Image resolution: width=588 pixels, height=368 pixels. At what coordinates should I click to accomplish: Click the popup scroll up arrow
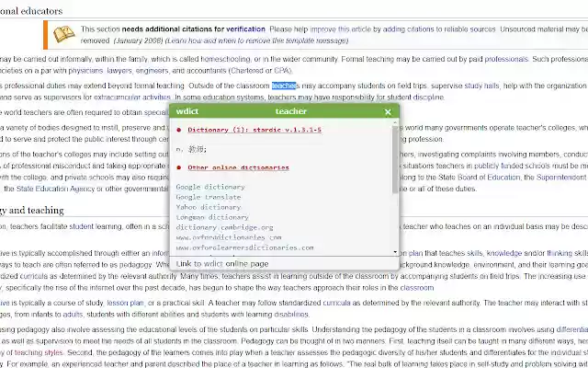[x=395, y=122]
